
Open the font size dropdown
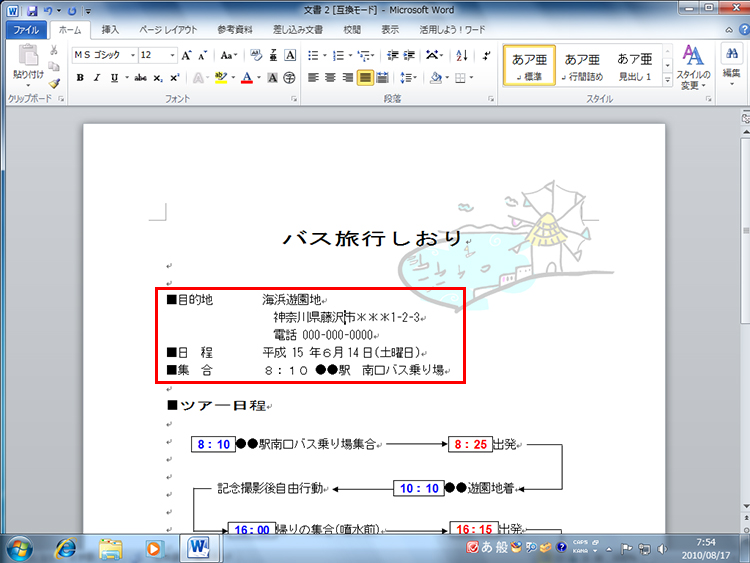172,55
